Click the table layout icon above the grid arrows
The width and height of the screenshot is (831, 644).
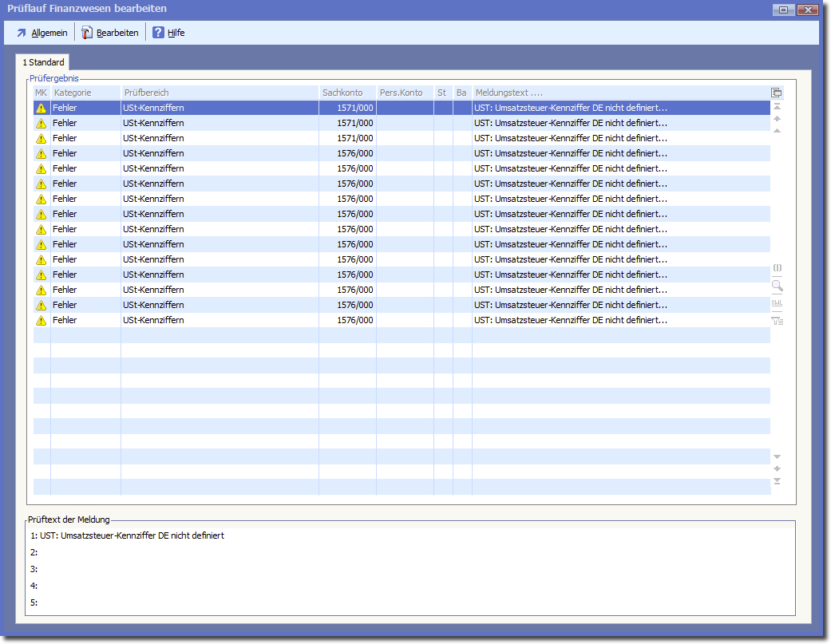(777, 93)
